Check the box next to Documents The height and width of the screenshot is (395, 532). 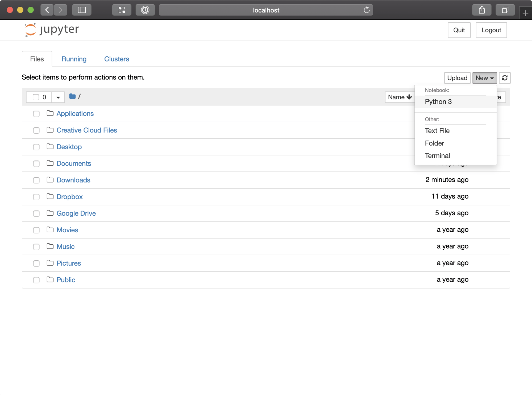[36, 163]
